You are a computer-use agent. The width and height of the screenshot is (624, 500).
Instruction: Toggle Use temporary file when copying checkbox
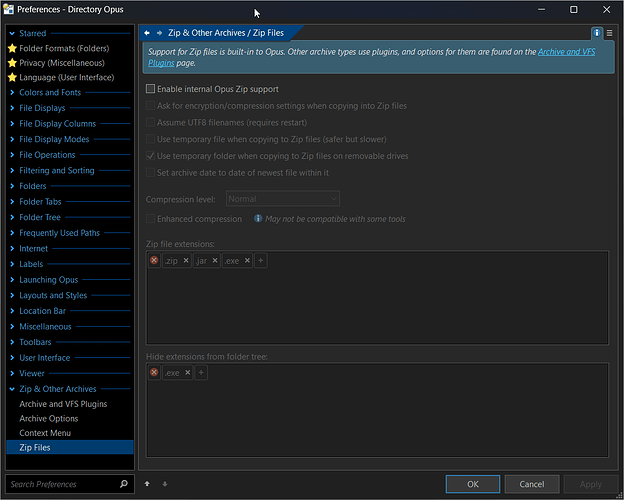(150, 139)
